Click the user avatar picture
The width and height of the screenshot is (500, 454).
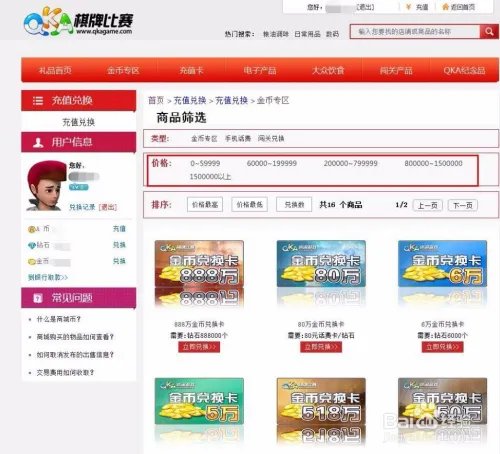[46, 186]
